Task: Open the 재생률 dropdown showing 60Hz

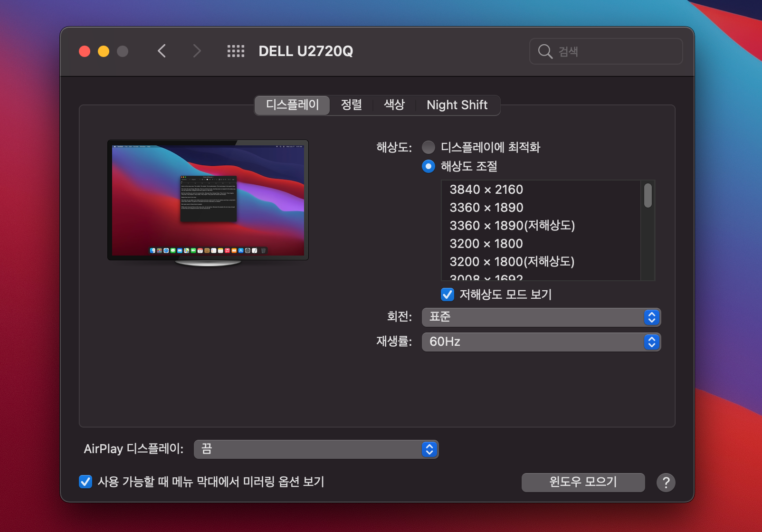Action: coord(541,342)
